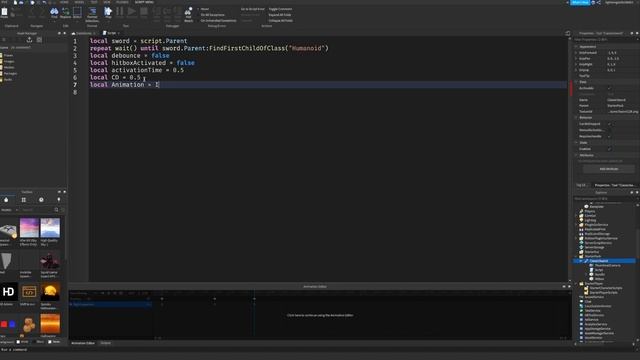Image resolution: width=640 pixels, height=360 pixels.
Task: Click the Play test icon
Action: pyautogui.click(x=108, y=11)
